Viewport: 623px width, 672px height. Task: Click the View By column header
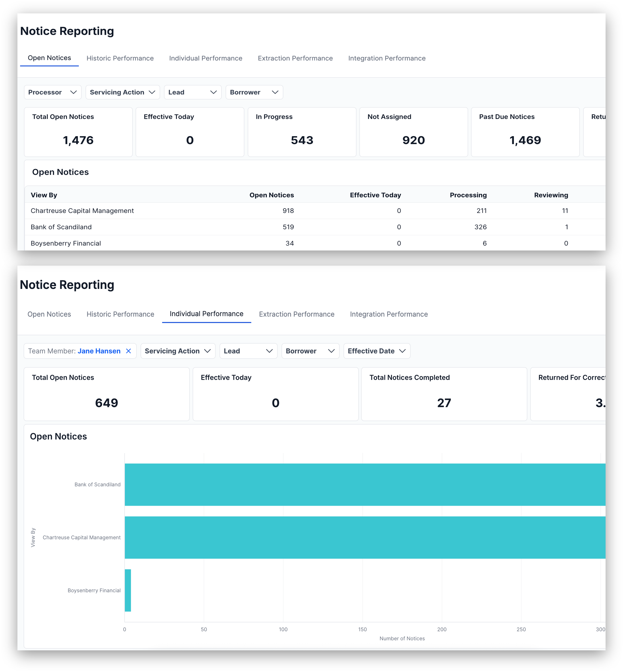(x=44, y=195)
